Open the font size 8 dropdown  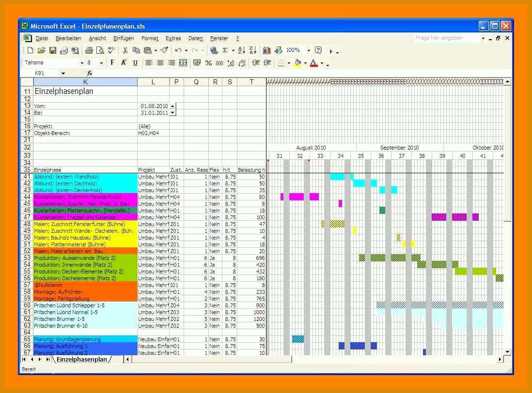click(x=101, y=63)
